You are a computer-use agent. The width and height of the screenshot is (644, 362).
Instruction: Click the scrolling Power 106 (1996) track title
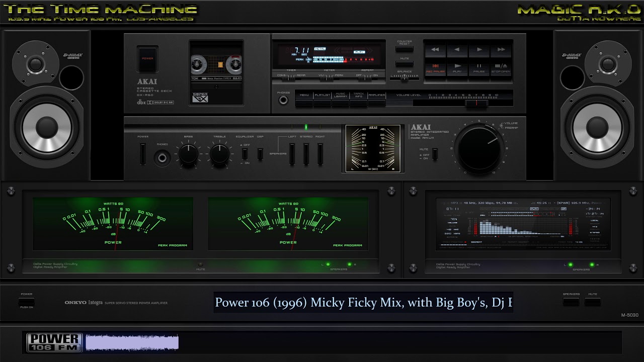coord(363,302)
